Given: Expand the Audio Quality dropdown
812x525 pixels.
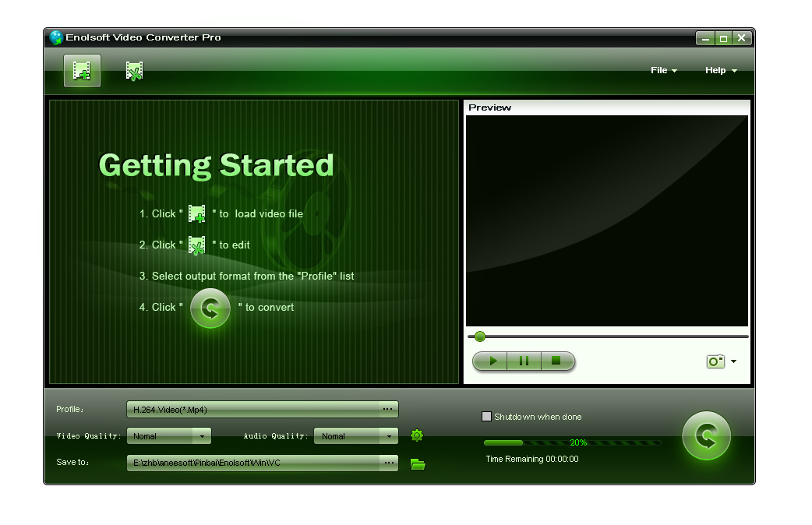Looking at the screenshot, I should 389,436.
